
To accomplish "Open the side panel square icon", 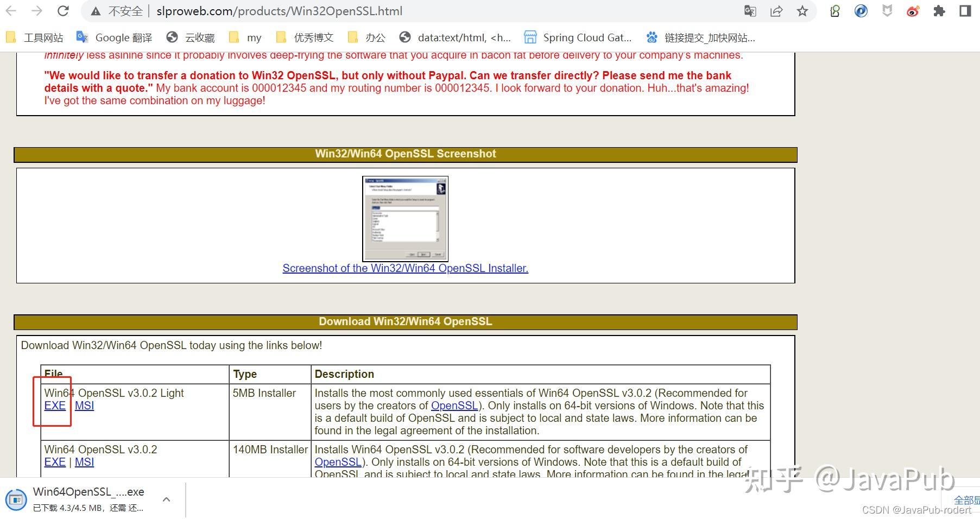I will click(964, 10).
